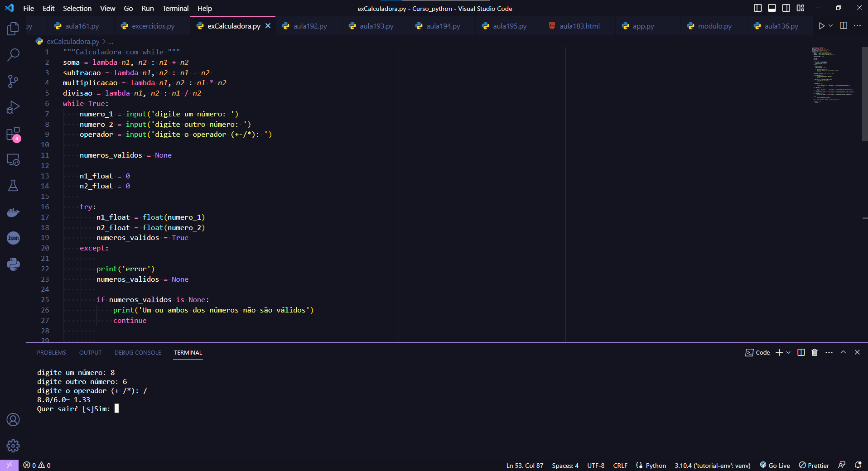Open the Terminal menu
868x471 pixels.
point(174,8)
